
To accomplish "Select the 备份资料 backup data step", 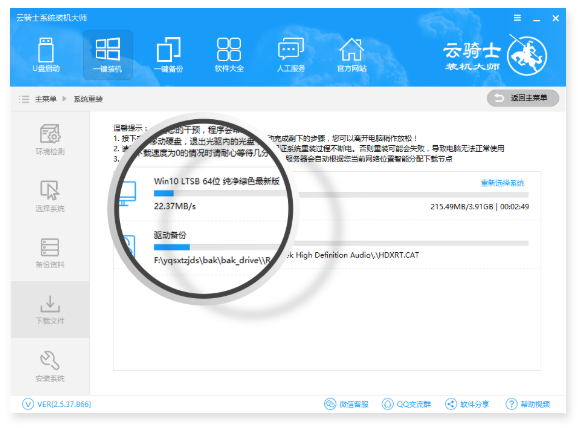I will click(x=50, y=253).
